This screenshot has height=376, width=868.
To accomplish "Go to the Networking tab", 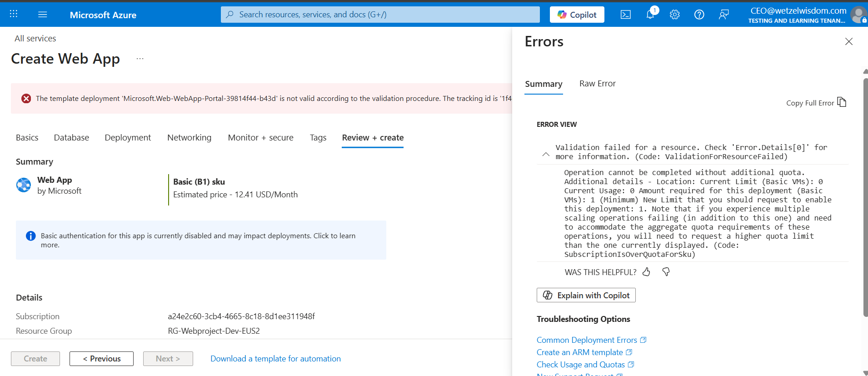I will coord(189,138).
